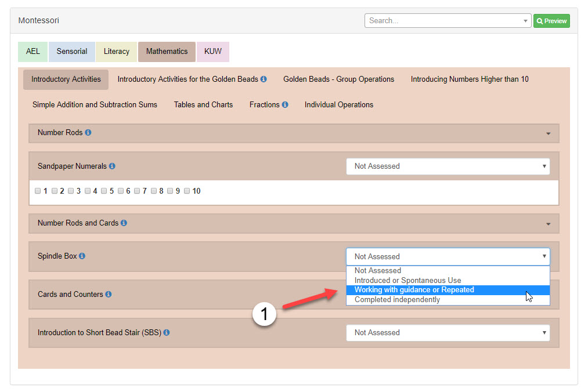Click info icon next to Number Rods and Cards
This screenshot has height=392, width=588.
pos(124,223)
